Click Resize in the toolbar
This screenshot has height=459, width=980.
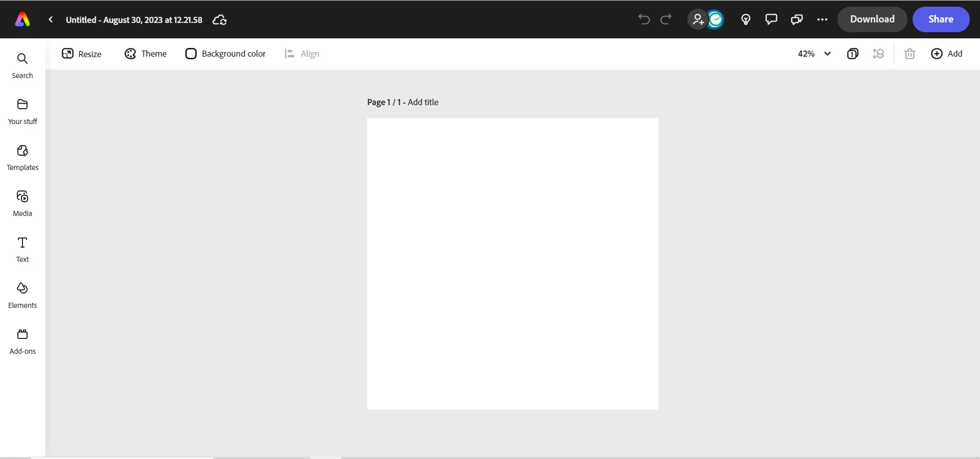click(82, 54)
